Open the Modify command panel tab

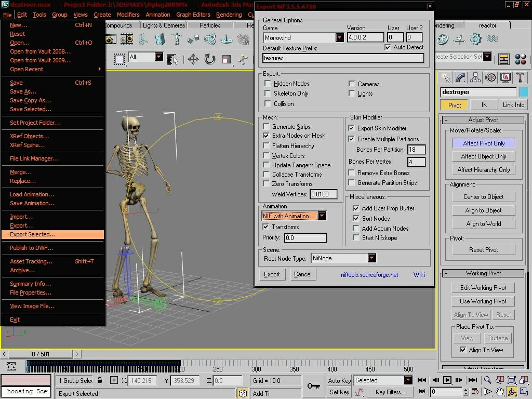click(460, 78)
